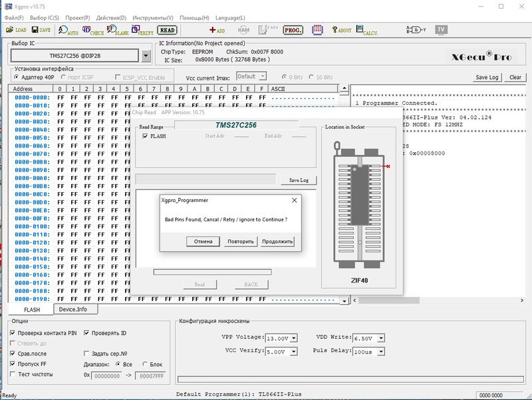Open the Language(L) menu
The height and width of the screenshot is (400, 532).
230,18
